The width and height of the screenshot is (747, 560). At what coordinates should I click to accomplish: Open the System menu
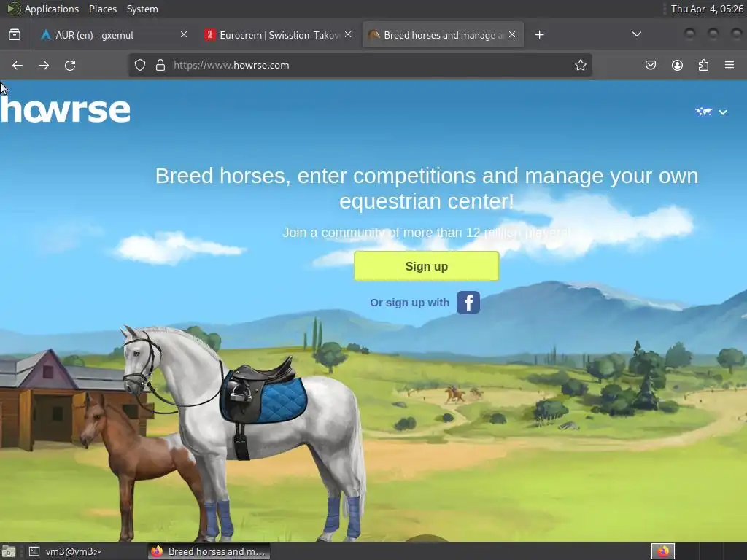click(142, 9)
